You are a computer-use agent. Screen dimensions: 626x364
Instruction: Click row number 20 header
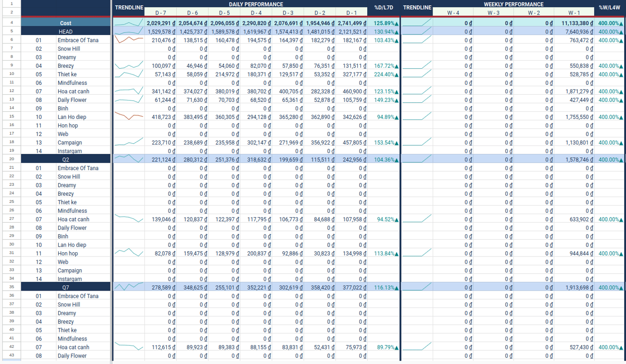point(11,159)
